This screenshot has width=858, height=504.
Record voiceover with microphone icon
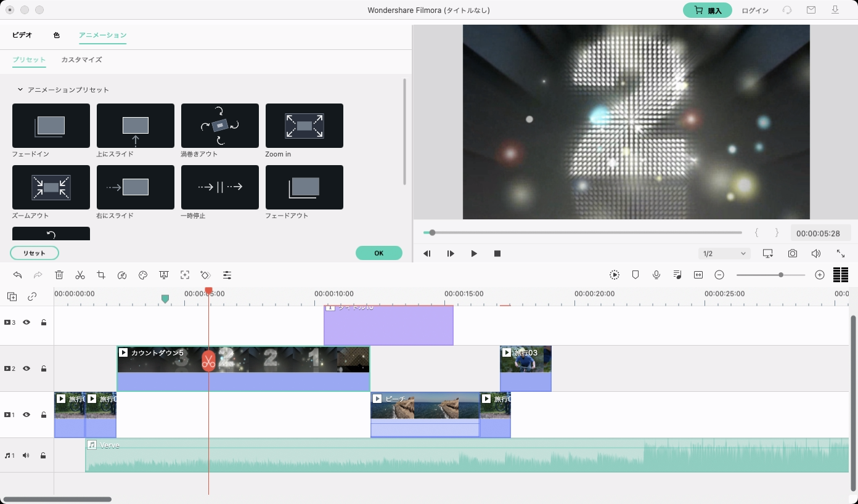click(x=656, y=275)
